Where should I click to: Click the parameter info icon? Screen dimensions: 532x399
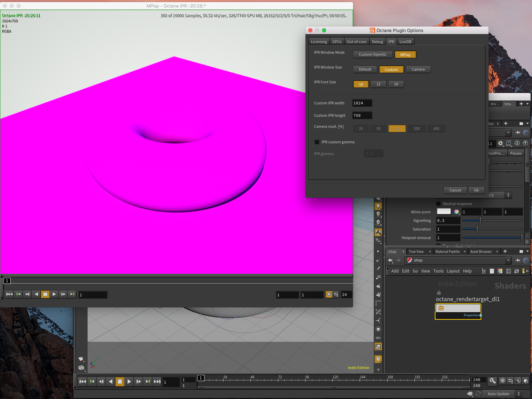tap(517, 143)
